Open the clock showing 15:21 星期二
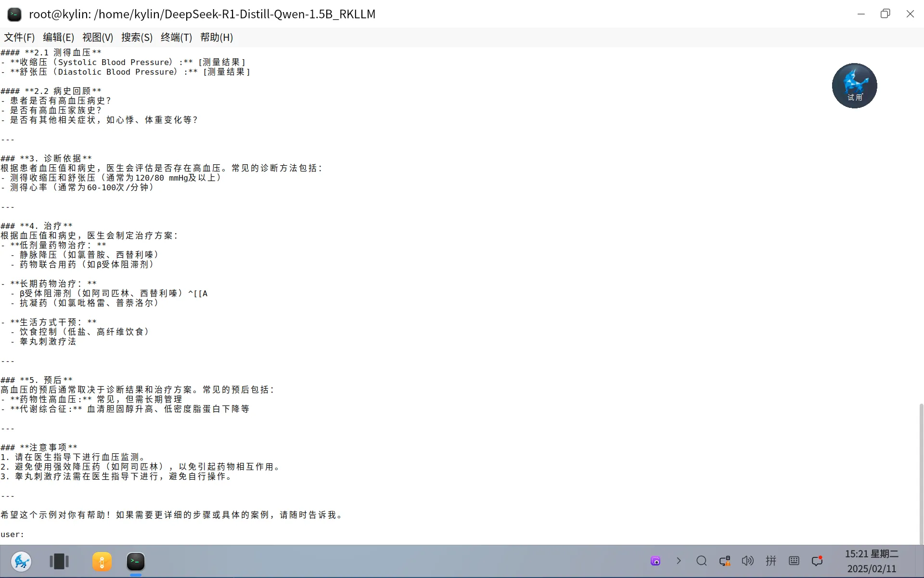This screenshot has width=924, height=578. 872,561
